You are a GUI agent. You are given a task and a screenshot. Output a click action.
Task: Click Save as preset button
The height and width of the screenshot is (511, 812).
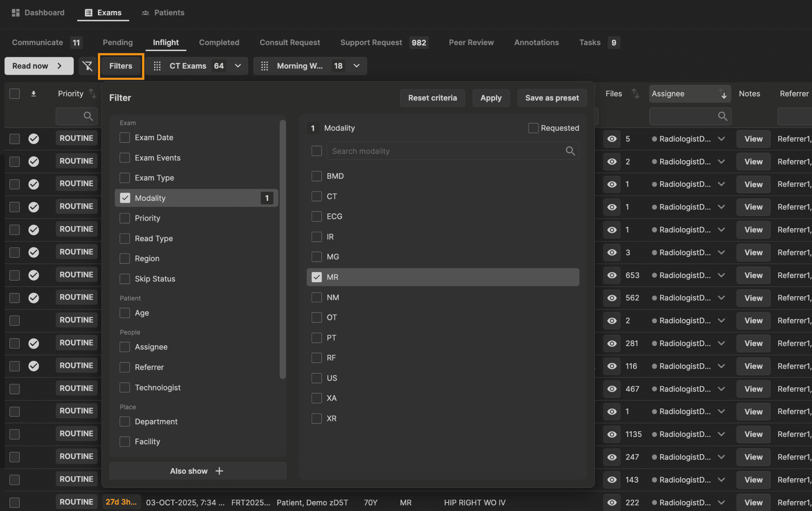pos(552,98)
